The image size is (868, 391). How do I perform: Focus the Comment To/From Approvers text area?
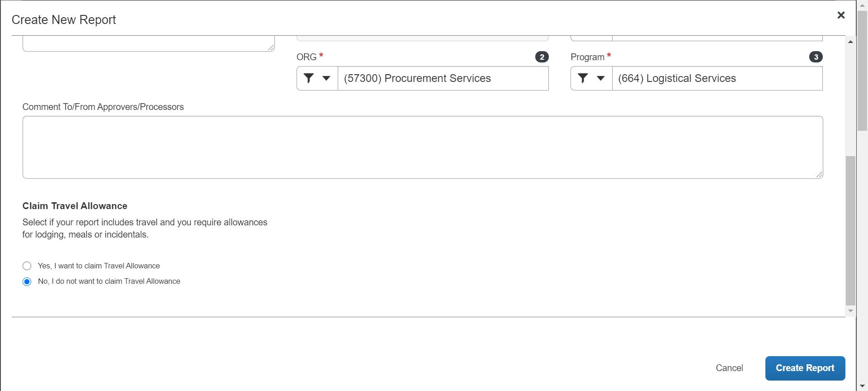pyautogui.click(x=422, y=147)
